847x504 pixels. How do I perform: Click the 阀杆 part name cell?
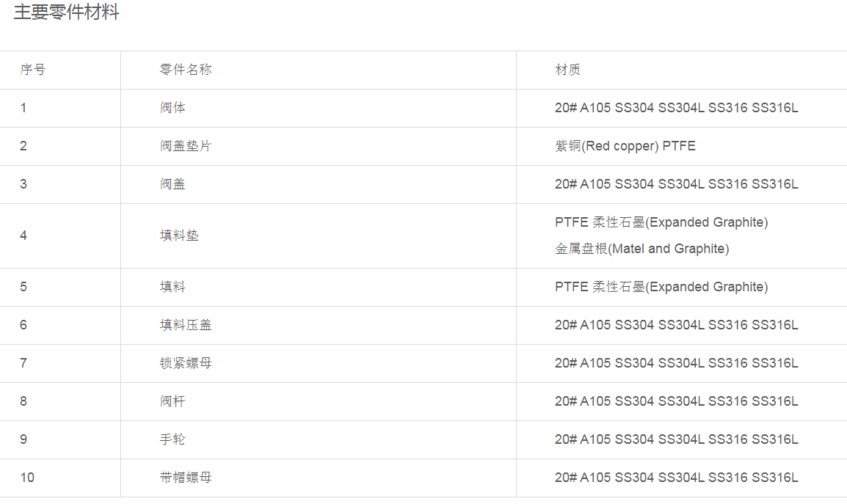tap(172, 401)
